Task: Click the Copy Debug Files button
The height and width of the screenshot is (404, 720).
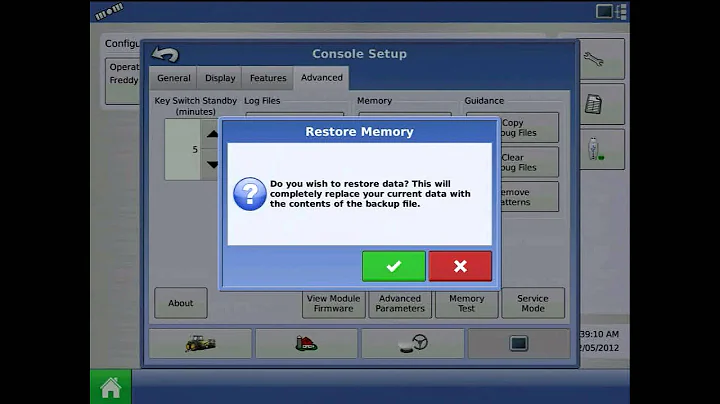Action: 529,128
